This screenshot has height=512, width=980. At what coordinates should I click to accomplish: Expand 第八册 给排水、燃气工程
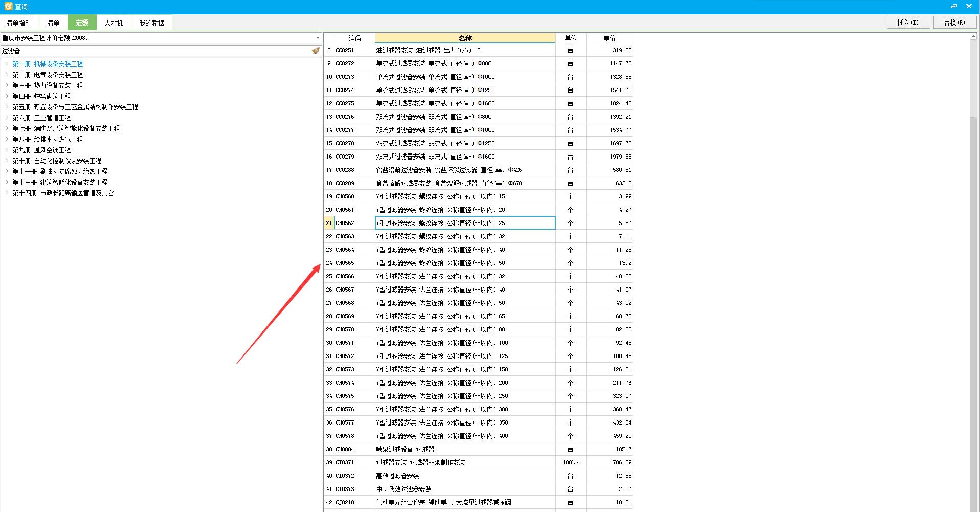pyautogui.click(x=7, y=139)
